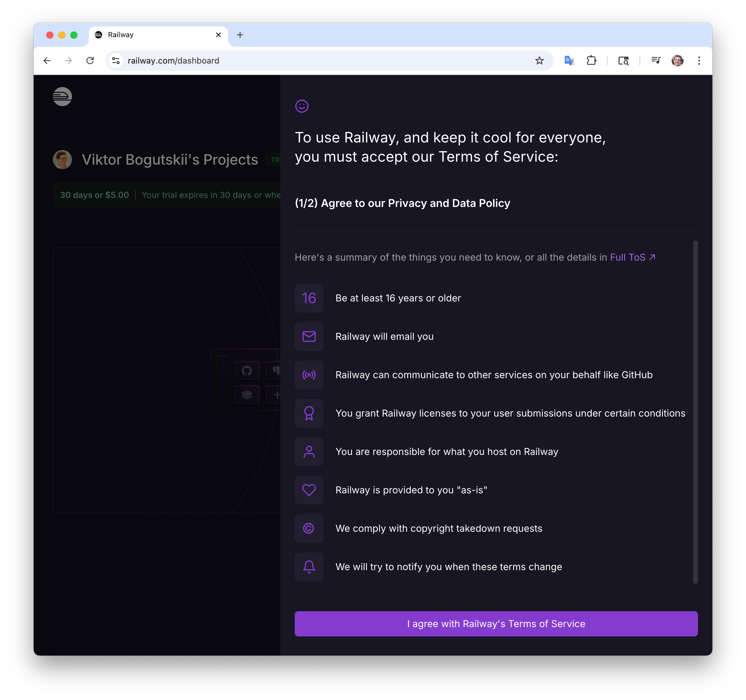
Task: Open the browser extensions menu
Action: point(591,61)
